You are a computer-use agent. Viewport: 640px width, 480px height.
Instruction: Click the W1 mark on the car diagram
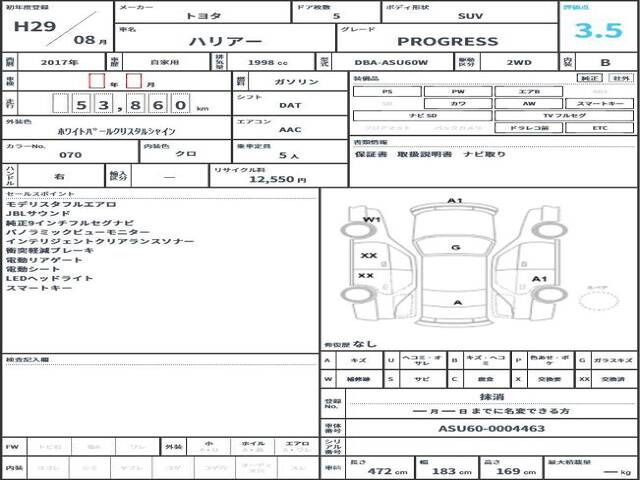pyautogui.click(x=372, y=219)
